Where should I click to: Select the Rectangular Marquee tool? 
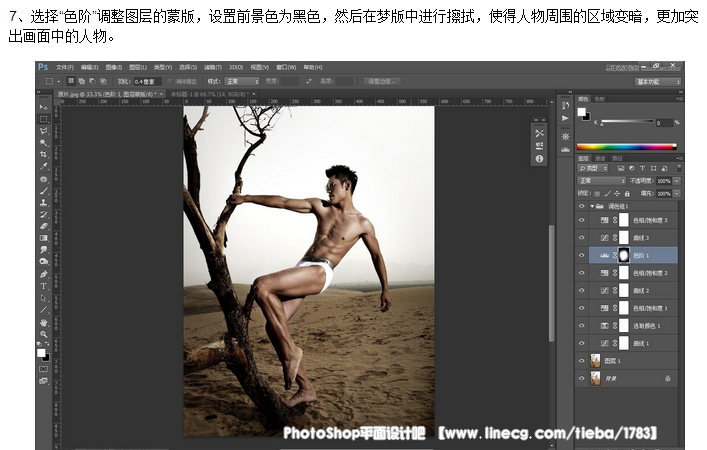(43, 119)
